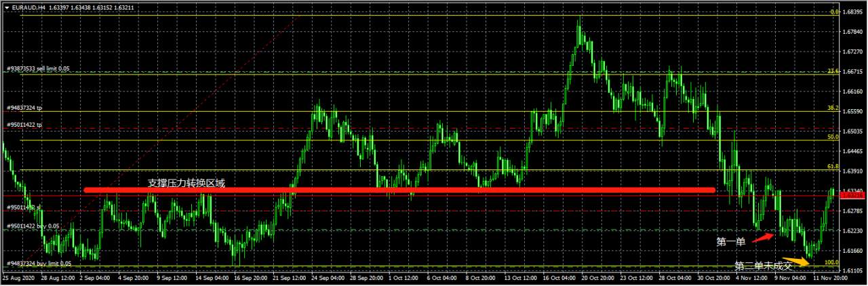Select the #94837324 tp order label
Viewport: 868px width, 286px height.
pos(24,108)
